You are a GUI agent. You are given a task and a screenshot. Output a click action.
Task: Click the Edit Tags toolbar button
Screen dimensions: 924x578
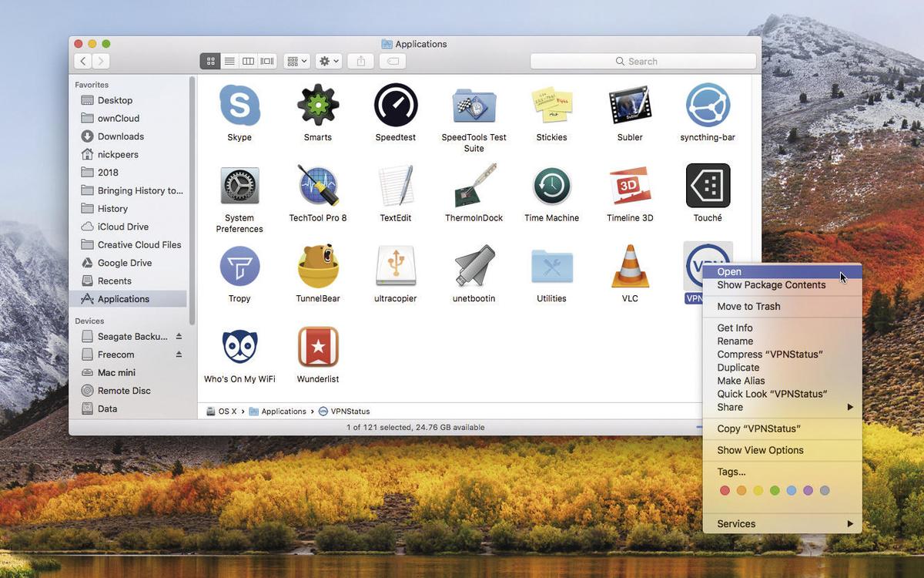coord(393,61)
